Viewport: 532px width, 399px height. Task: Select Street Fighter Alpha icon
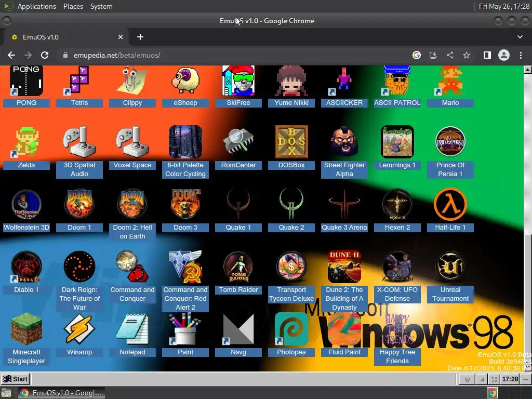click(344, 142)
